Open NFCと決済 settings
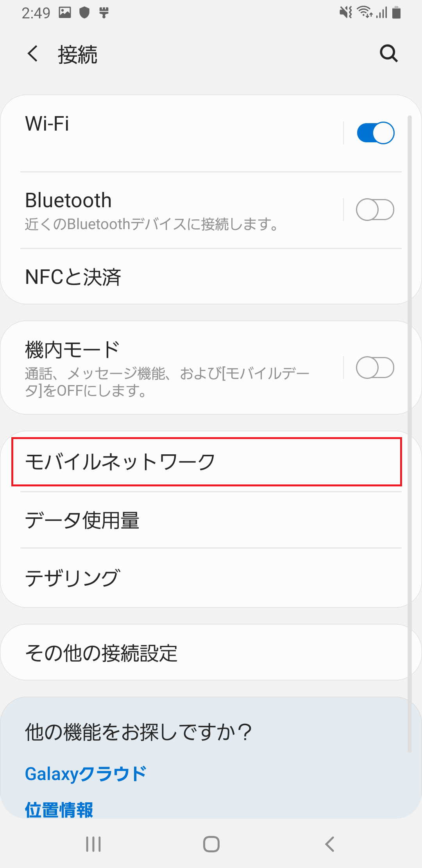This screenshot has width=422, height=868. [207, 277]
